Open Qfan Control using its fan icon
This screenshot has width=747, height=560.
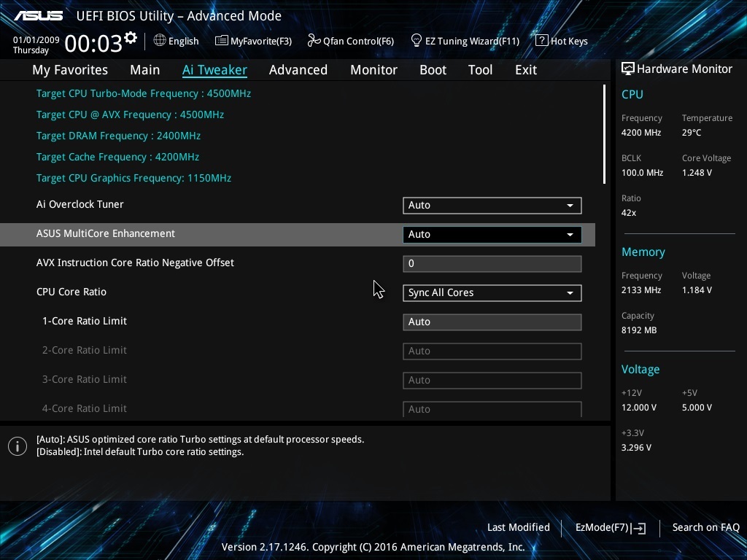314,41
